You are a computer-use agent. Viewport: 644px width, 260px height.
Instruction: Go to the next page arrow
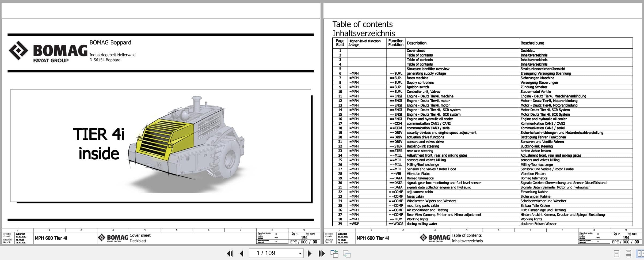click(x=310, y=253)
